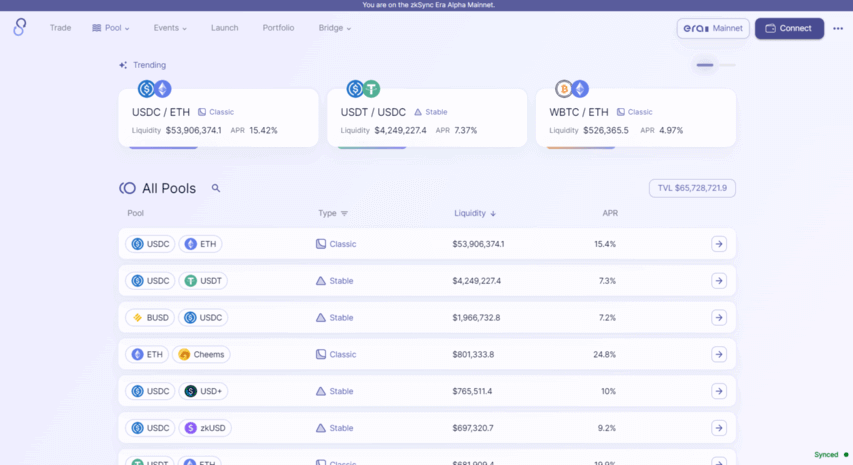Click Classic type icon in ETH/Cheems row
The image size is (853, 465).
(321, 355)
